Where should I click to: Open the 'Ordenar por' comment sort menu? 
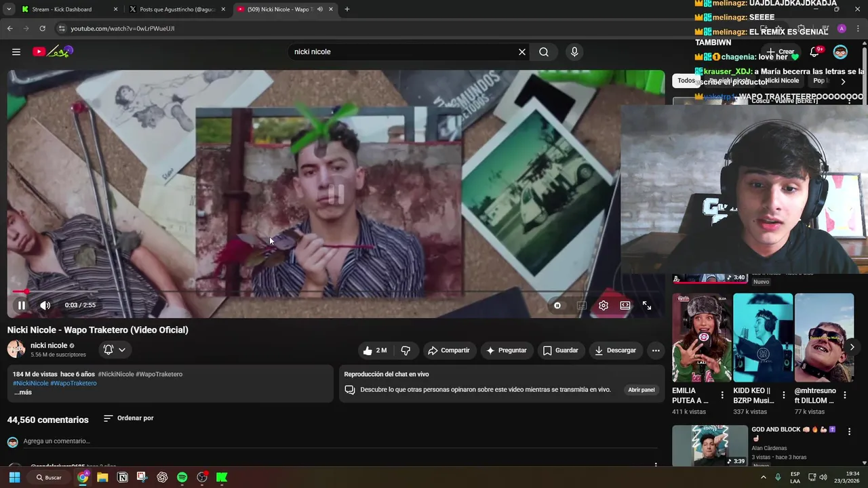click(x=128, y=418)
